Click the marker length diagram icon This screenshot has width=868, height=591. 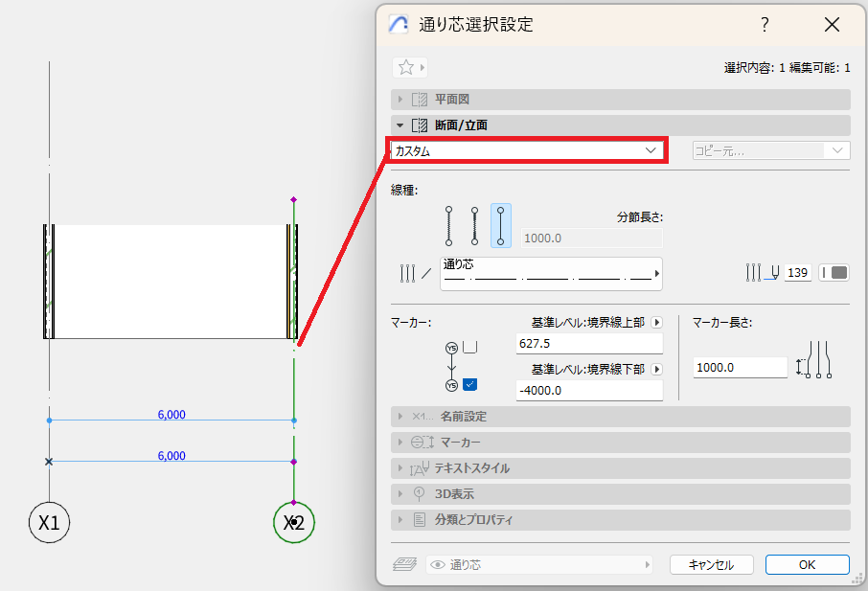(814, 360)
